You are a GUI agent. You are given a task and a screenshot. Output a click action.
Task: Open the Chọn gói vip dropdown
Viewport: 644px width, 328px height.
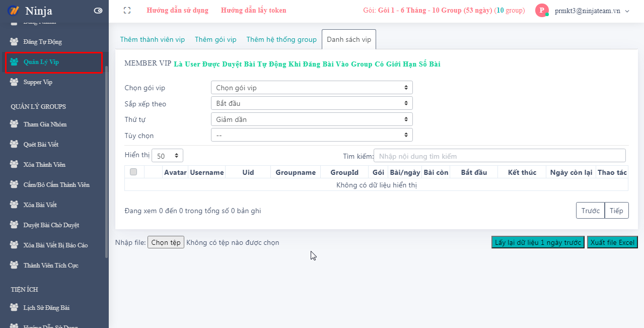(311, 88)
